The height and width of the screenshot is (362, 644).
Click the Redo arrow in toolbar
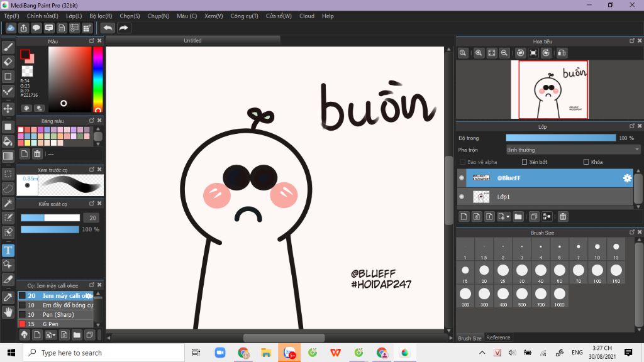pyautogui.click(x=123, y=28)
